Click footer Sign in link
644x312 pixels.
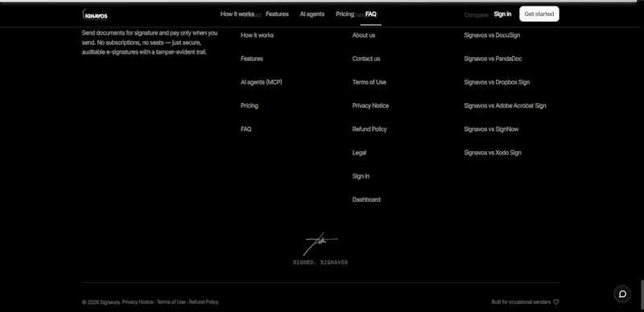pos(361,176)
